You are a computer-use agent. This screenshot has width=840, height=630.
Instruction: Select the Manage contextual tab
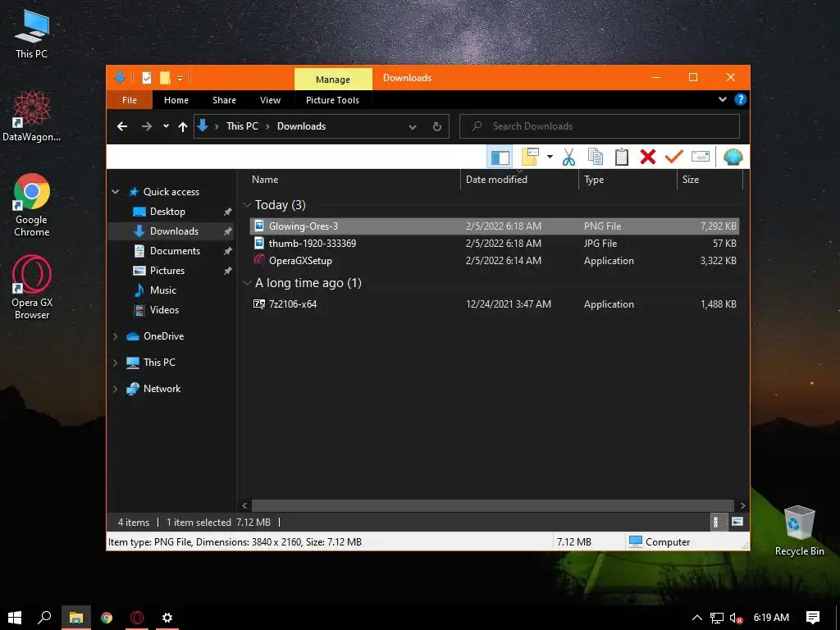[x=333, y=80]
